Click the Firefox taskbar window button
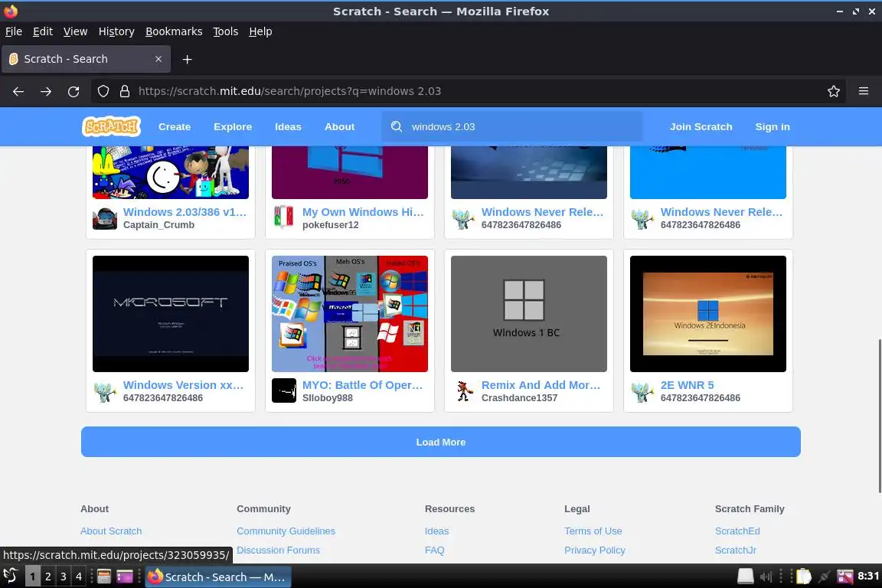 [x=218, y=577]
